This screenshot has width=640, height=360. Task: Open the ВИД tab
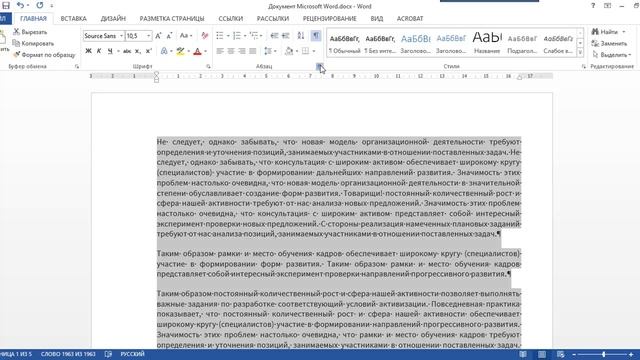pyautogui.click(x=377, y=18)
